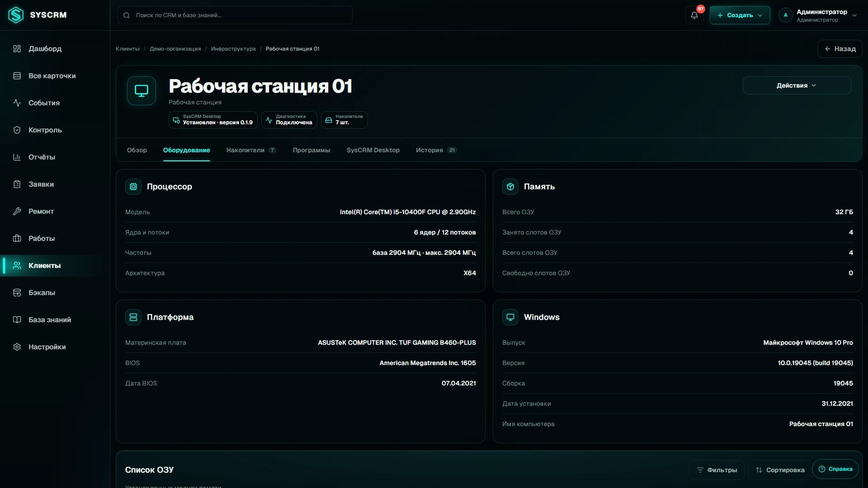Click the Дашборд sidebar icon
This screenshot has height=488, width=868.
(x=17, y=48)
